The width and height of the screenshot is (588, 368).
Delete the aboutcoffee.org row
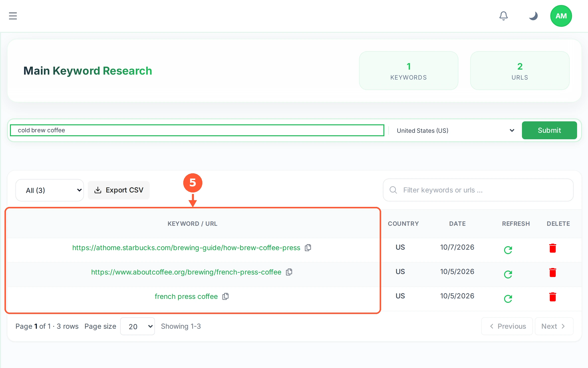pyautogui.click(x=553, y=273)
